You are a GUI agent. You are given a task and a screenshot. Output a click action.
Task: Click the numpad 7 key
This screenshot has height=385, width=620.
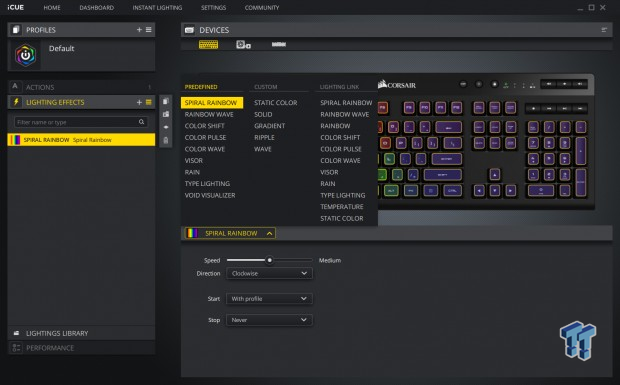pyautogui.click(x=533, y=143)
